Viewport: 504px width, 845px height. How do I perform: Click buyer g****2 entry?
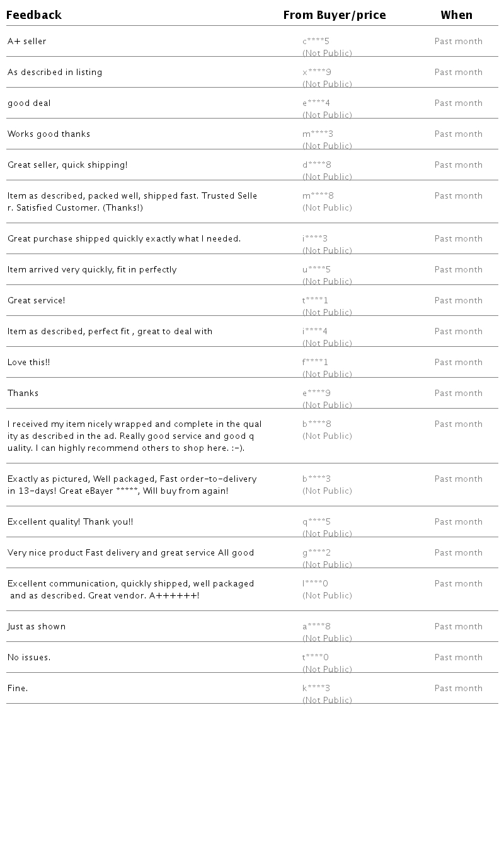(316, 553)
